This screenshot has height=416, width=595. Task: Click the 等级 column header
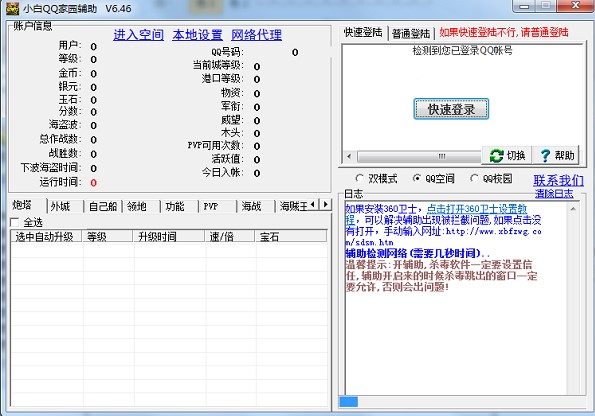point(108,236)
